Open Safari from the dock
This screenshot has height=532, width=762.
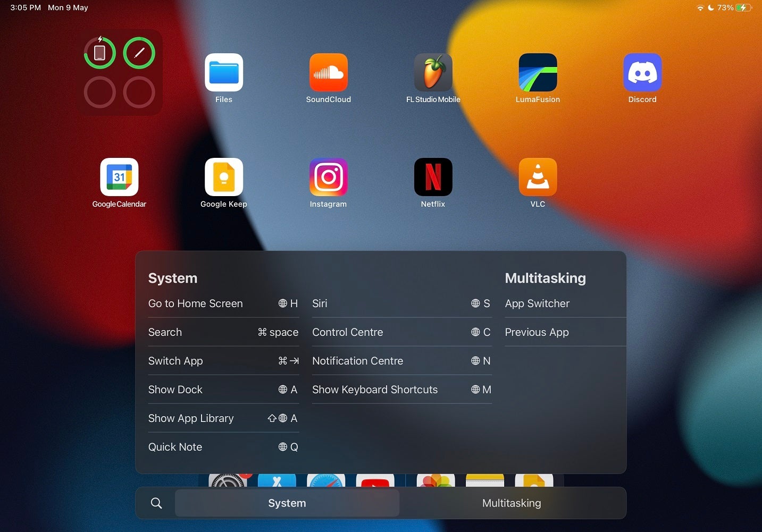tap(326, 480)
